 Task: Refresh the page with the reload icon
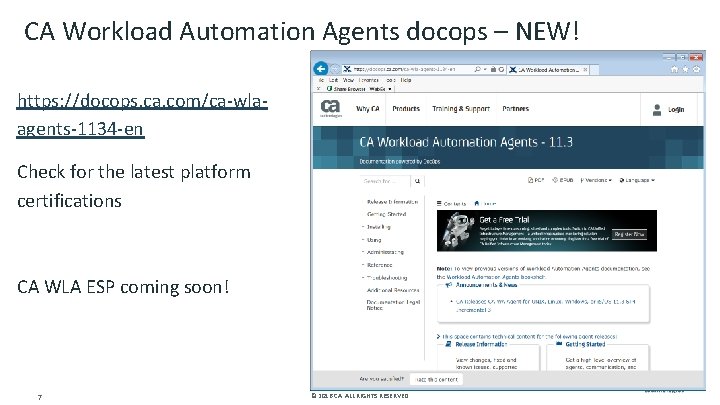click(x=501, y=69)
